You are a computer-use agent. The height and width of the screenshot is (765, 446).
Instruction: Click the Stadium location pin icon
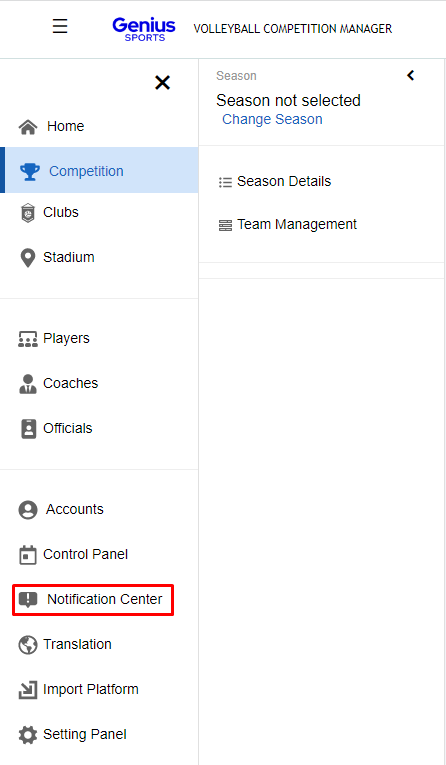(28, 258)
